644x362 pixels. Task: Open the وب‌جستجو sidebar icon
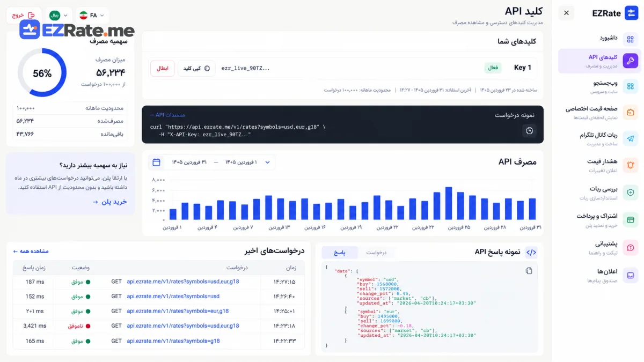(x=631, y=86)
